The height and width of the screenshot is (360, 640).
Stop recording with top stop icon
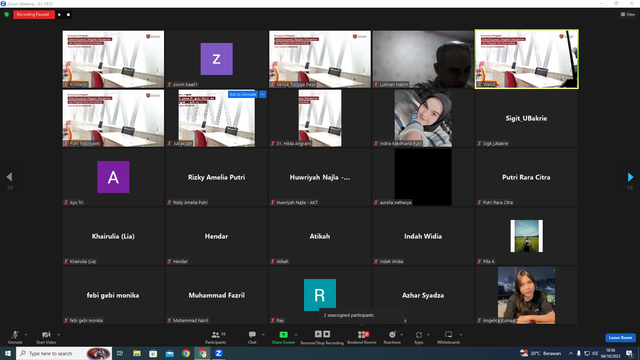[68, 15]
